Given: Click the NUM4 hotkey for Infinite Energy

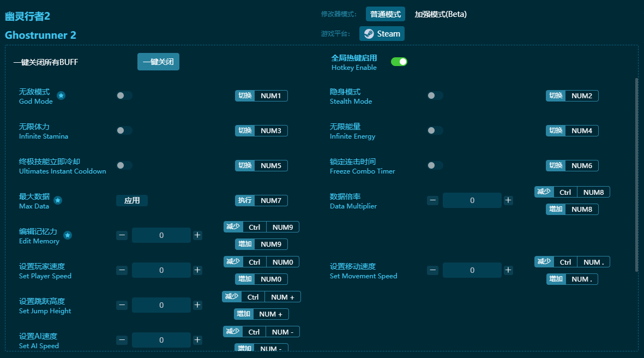Looking at the screenshot, I should 572,131.
